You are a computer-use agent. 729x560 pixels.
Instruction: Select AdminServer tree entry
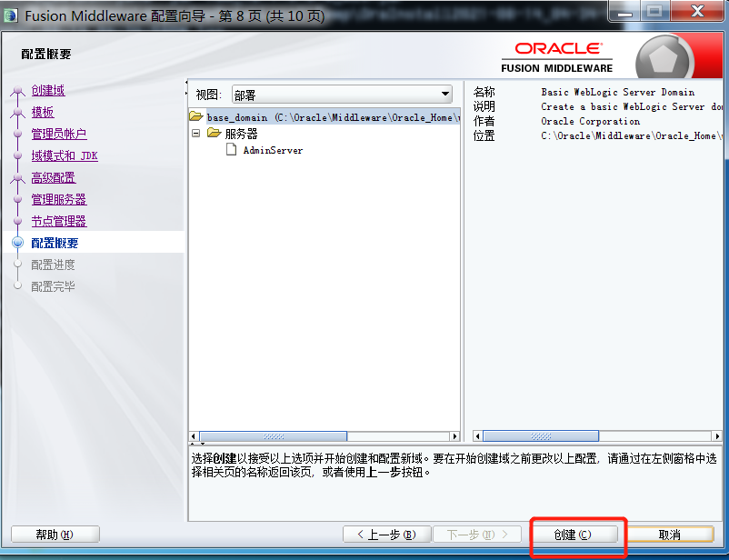pyautogui.click(x=273, y=150)
